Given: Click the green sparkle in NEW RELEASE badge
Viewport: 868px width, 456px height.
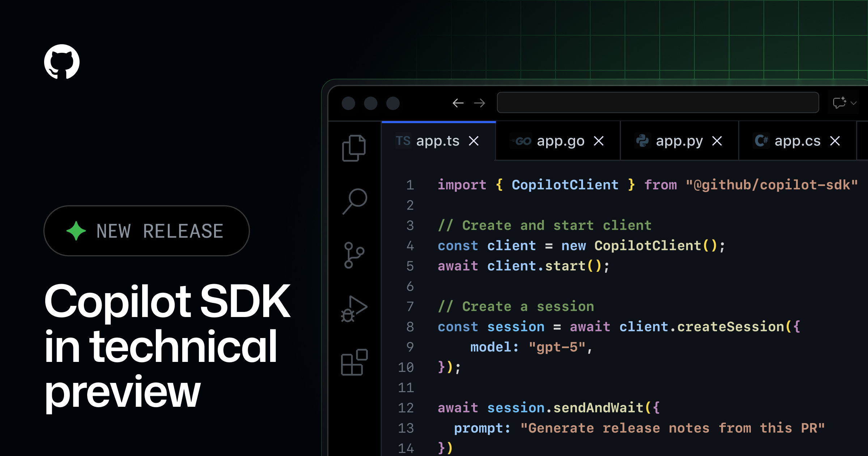Looking at the screenshot, I should coord(76,231).
